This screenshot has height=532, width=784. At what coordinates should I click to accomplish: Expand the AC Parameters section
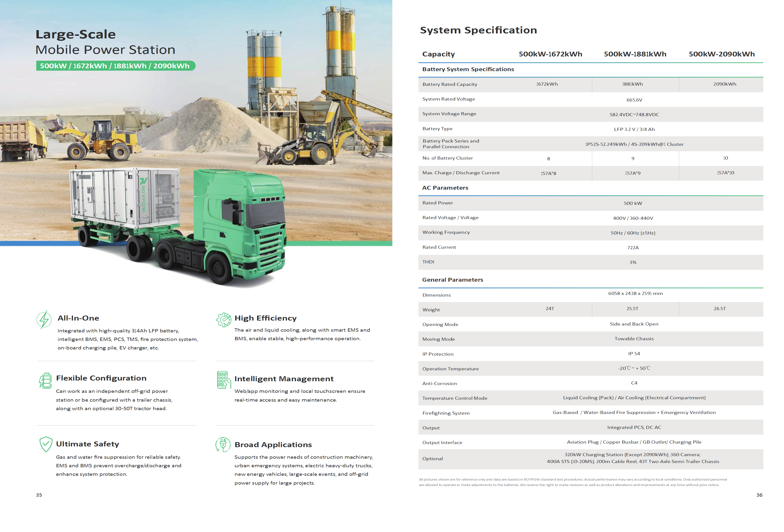click(445, 188)
